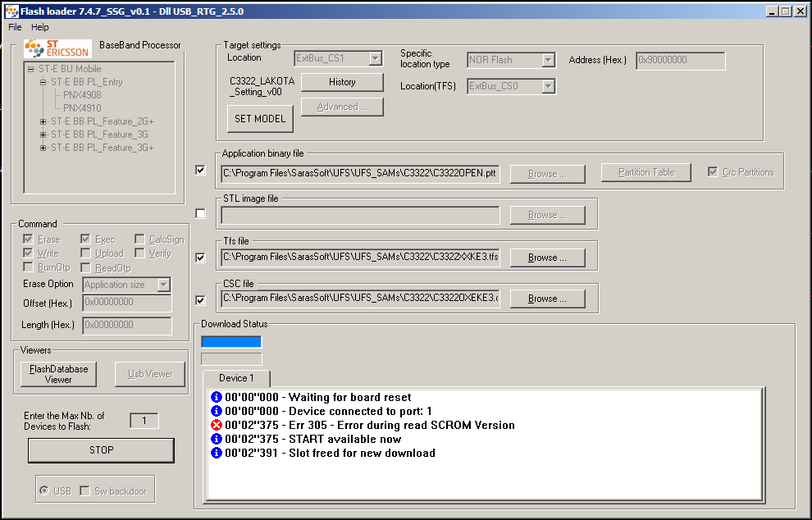This screenshot has width=812, height=520.
Task: Browse for the Application binary file
Action: coord(547,174)
